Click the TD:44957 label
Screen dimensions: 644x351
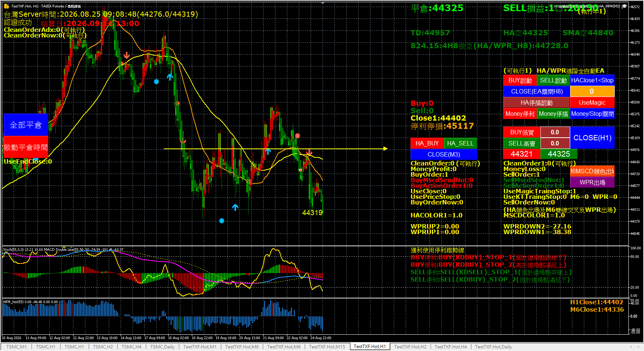430,33
